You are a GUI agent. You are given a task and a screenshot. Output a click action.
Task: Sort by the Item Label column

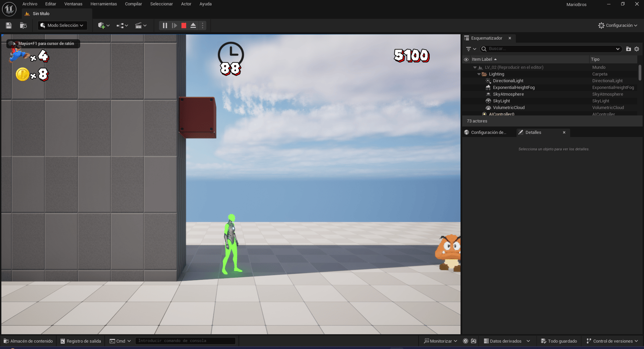click(530, 60)
